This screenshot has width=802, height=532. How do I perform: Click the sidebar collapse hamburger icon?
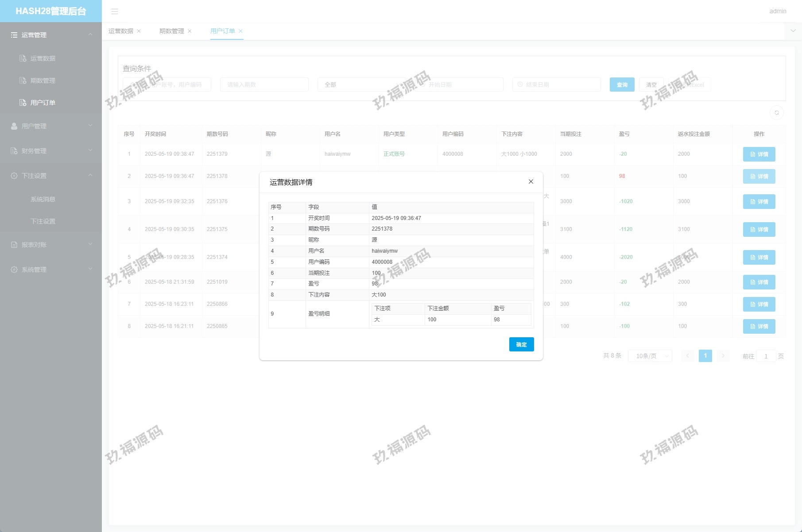tap(115, 12)
